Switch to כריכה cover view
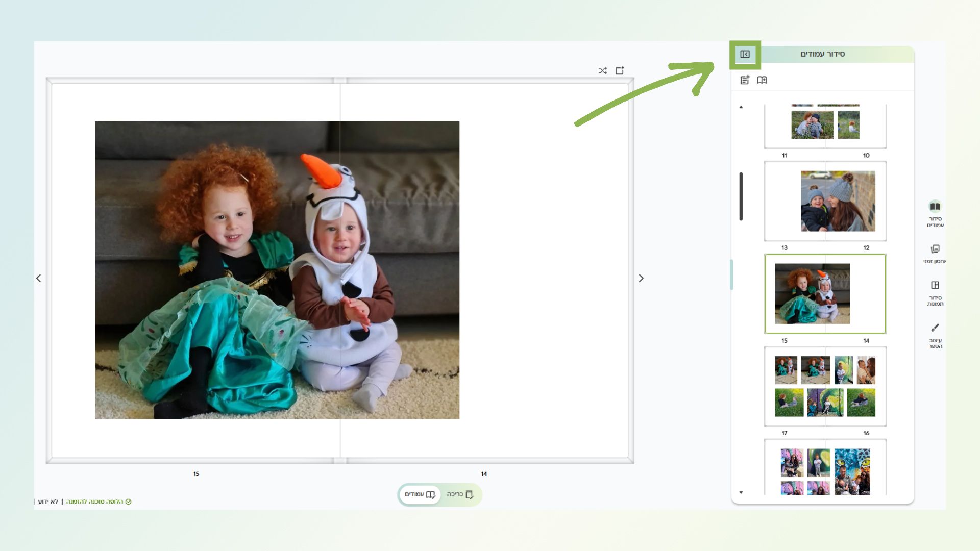 [460, 494]
